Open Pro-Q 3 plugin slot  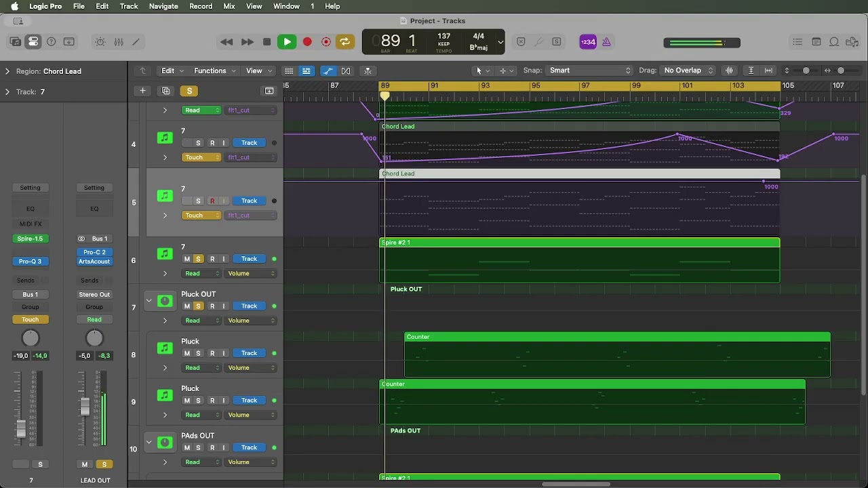click(30, 262)
